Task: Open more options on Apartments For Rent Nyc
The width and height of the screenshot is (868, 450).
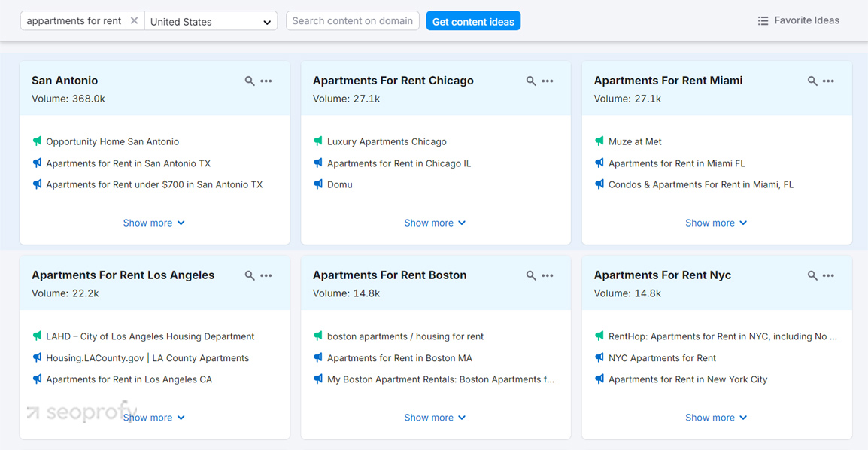Action: (828, 275)
